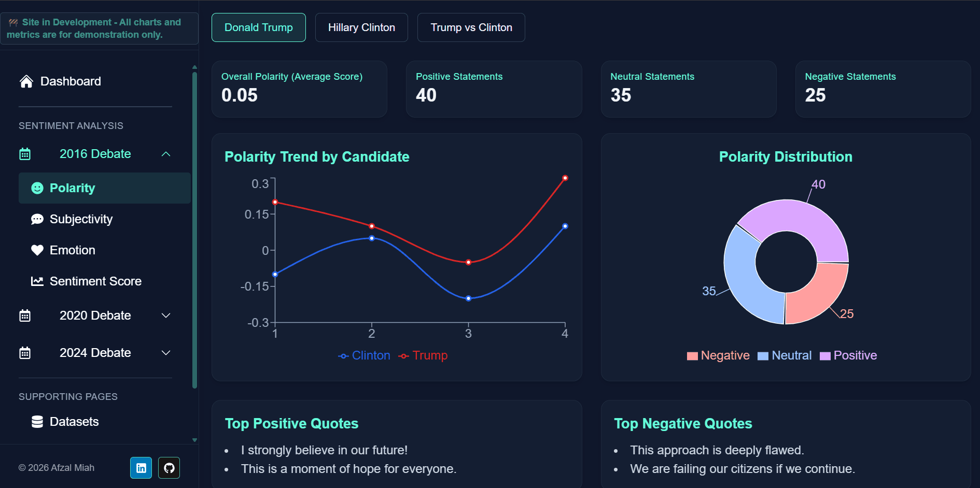Click the heart icon next to Emotion
The height and width of the screenshot is (488, 980).
[x=37, y=250]
